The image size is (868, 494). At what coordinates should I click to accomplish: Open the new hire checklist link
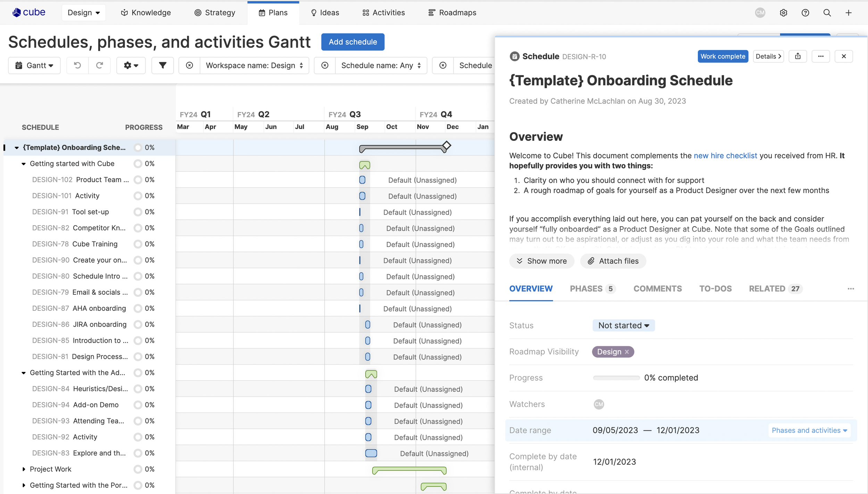coord(725,156)
